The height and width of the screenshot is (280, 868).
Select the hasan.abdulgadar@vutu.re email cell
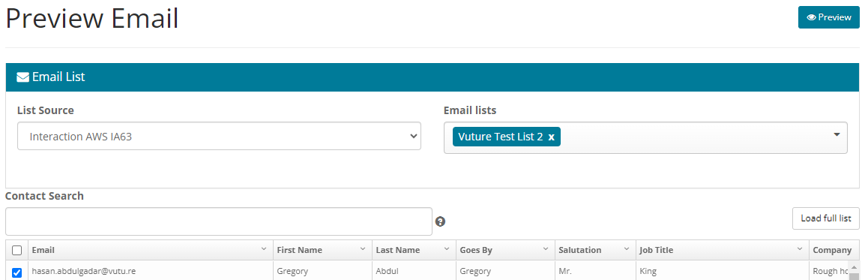(x=151, y=271)
